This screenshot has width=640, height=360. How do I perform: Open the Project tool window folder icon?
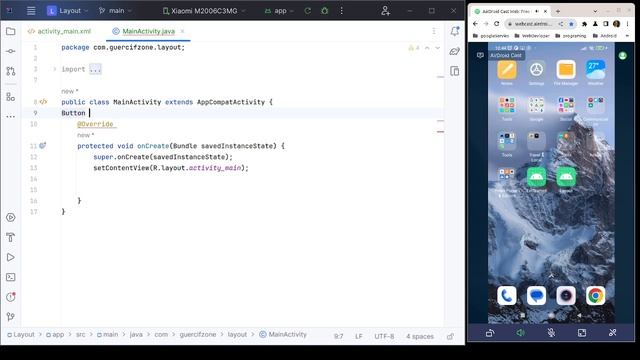point(11,31)
